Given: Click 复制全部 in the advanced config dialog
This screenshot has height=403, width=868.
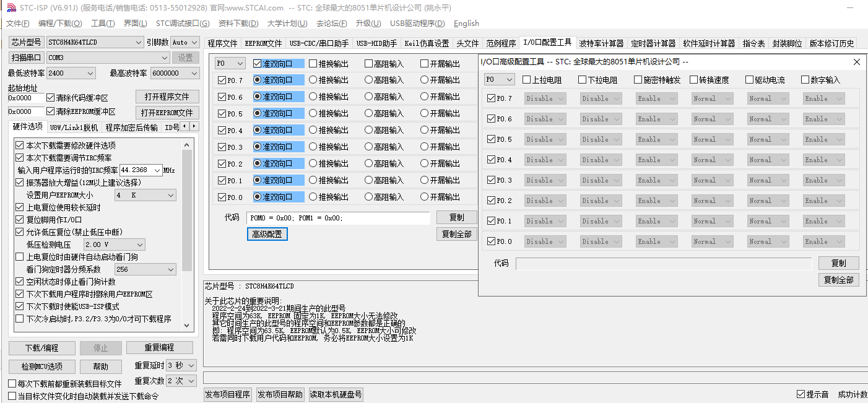Looking at the screenshot, I should (x=839, y=280).
